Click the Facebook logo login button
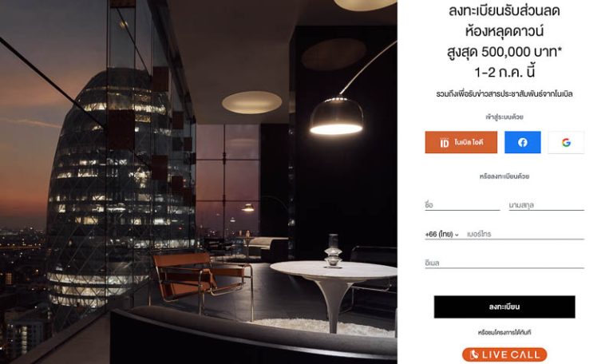Viewport: 613px width, 364px height. point(522,142)
